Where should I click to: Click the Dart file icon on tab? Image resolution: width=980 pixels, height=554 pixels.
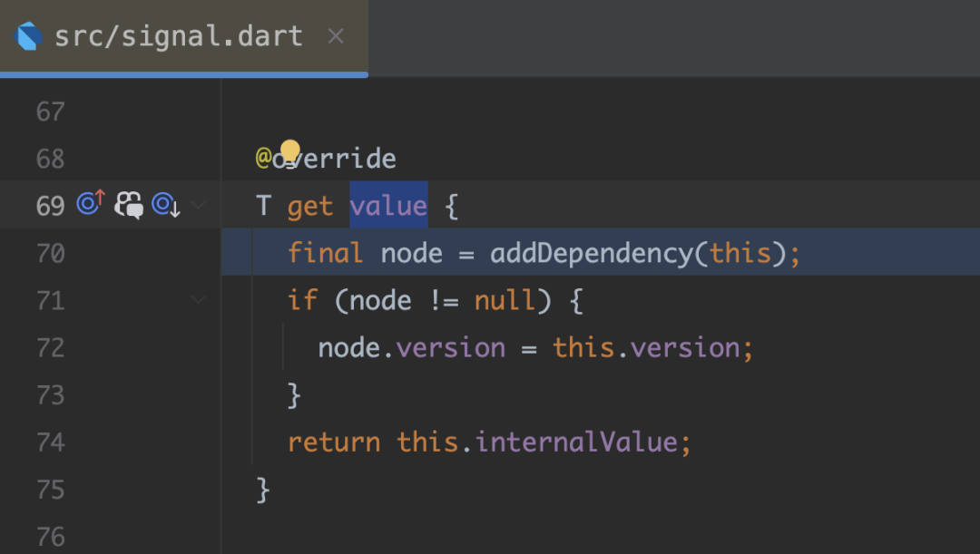tap(29, 36)
